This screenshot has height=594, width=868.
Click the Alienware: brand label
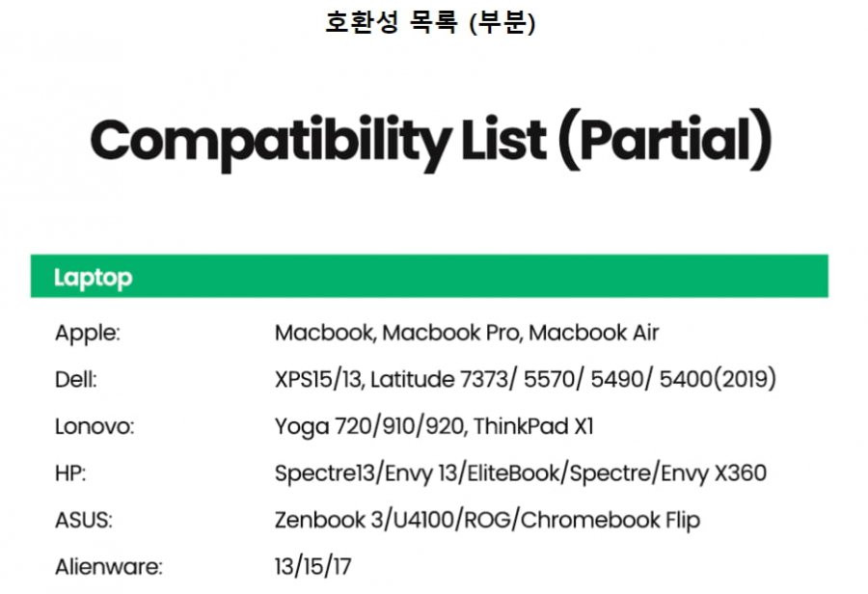pos(108,567)
